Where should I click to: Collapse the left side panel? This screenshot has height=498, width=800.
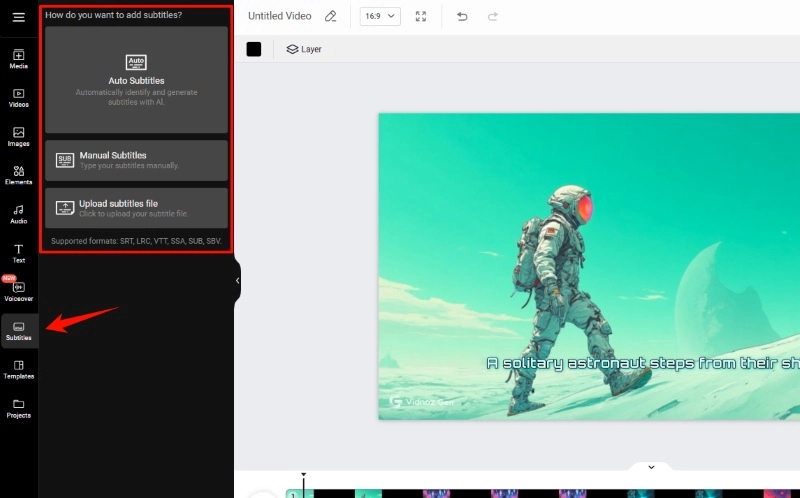(x=237, y=280)
